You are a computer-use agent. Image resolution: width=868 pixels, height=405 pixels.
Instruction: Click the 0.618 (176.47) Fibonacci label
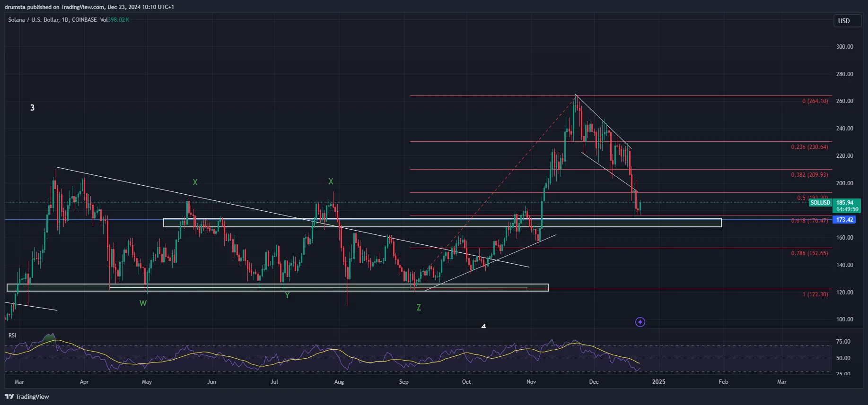click(809, 221)
